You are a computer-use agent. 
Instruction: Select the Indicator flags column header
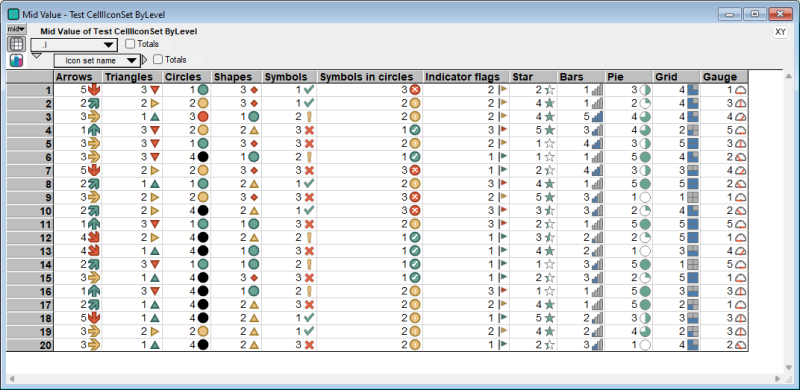tap(466, 77)
